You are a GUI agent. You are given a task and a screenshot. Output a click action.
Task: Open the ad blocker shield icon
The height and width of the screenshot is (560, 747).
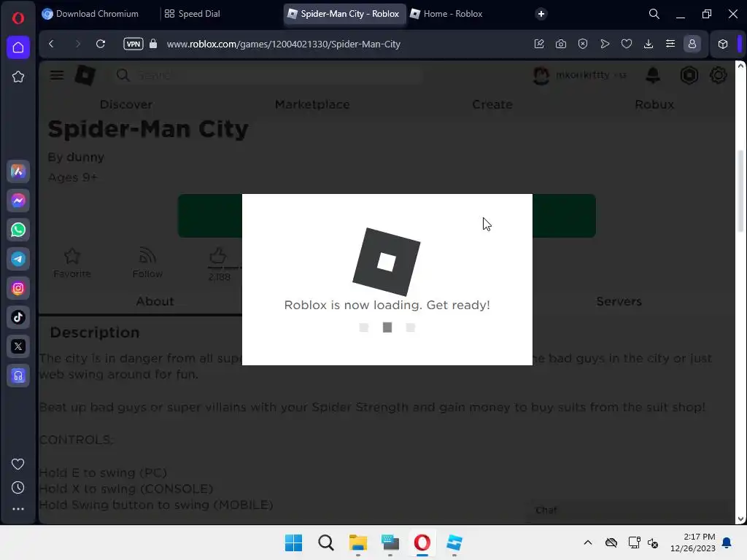click(583, 44)
